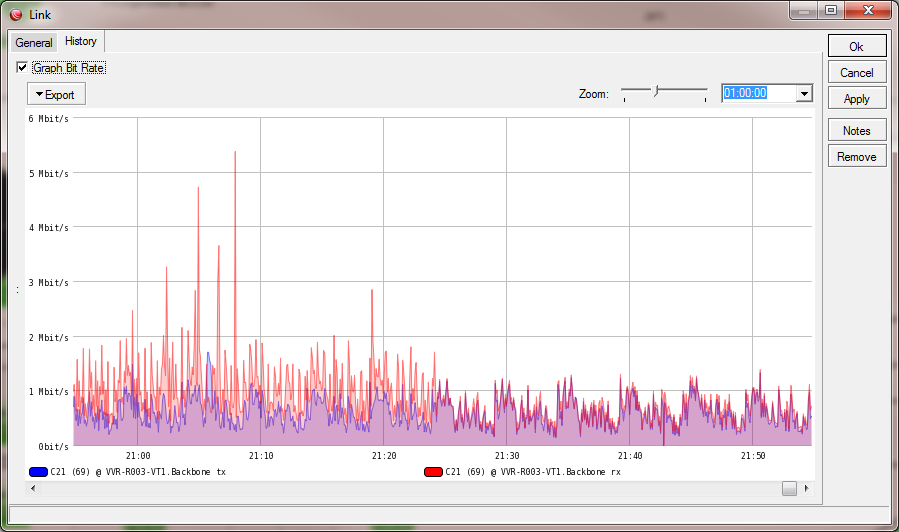Confirm with the Ok button
The width and height of the screenshot is (899, 532).
coord(857,47)
